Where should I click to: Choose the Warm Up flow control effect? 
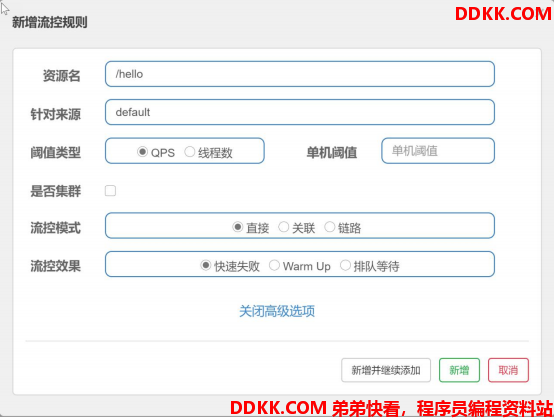coord(274,265)
